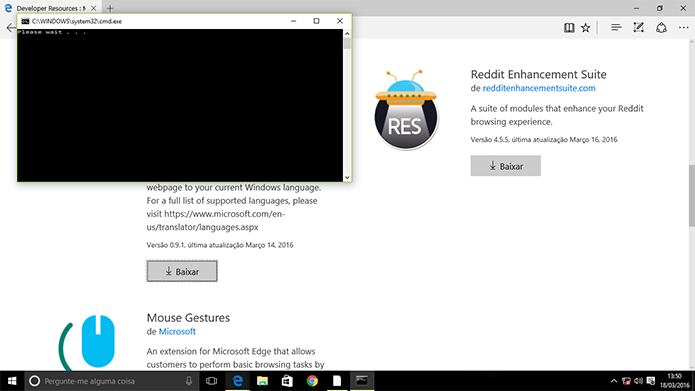The image size is (695, 391).
Task: Open the Microsoft link under Mouse Gestures
Action: [177, 332]
